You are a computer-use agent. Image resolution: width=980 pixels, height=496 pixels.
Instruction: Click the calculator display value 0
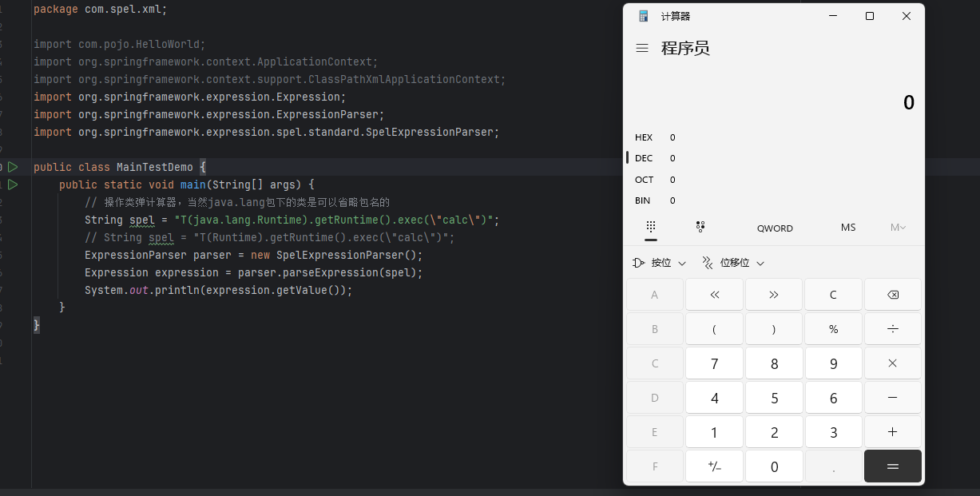pyautogui.click(x=909, y=103)
